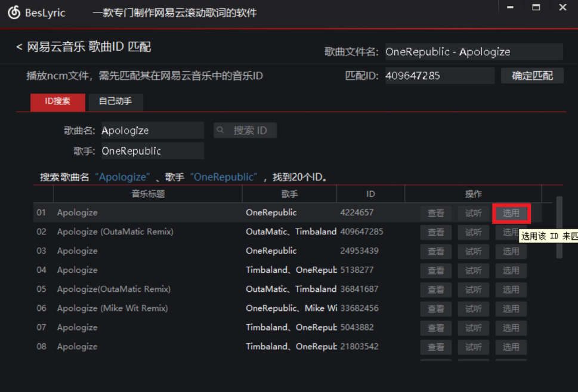
Task: Click 查看 for the Mike Wit Remix row
Action: (x=435, y=308)
